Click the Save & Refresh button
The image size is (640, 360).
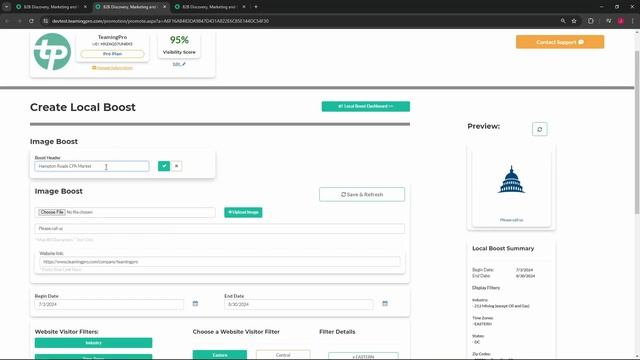(x=362, y=195)
